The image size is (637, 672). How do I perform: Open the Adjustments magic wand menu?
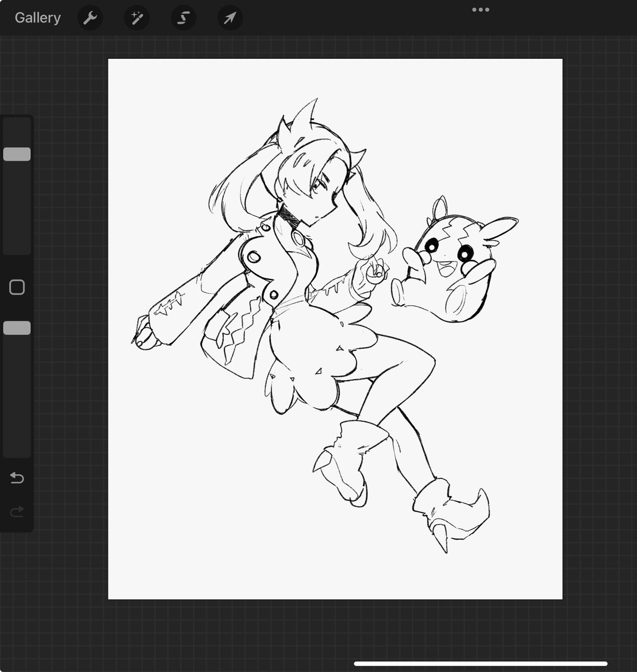(x=136, y=18)
